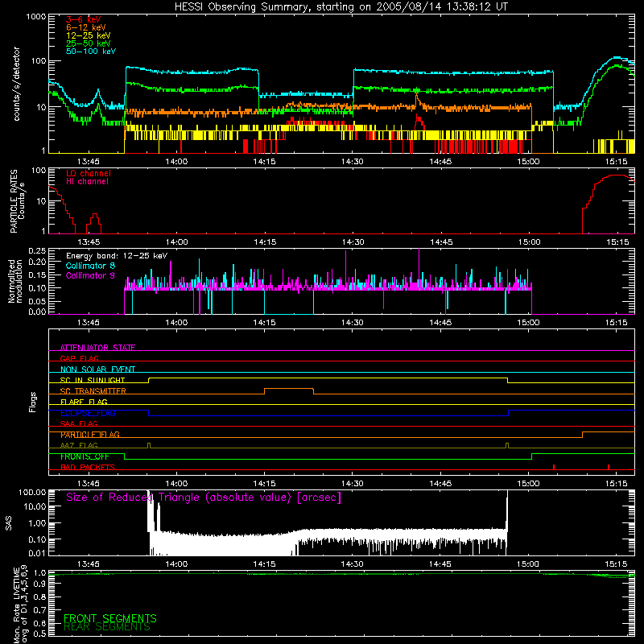Click the vertical "Flags" axis label

tap(33, 402)
